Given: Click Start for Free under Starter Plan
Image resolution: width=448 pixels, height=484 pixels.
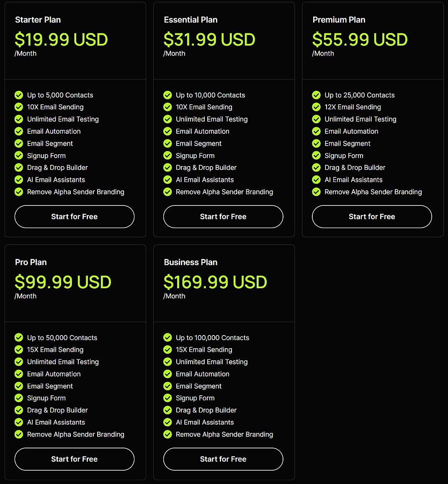Looking at the screenshot, I should pos(74,217).
